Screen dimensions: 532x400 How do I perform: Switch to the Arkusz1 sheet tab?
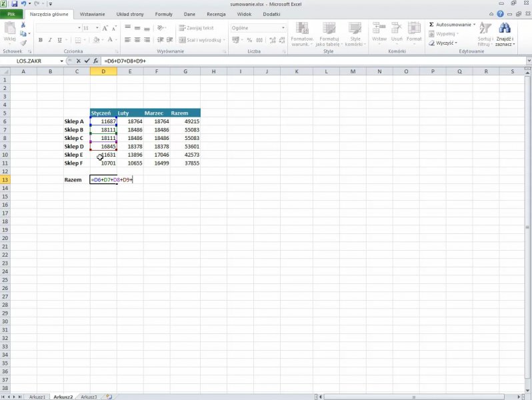pyautogui.click(x=37, y=397)
